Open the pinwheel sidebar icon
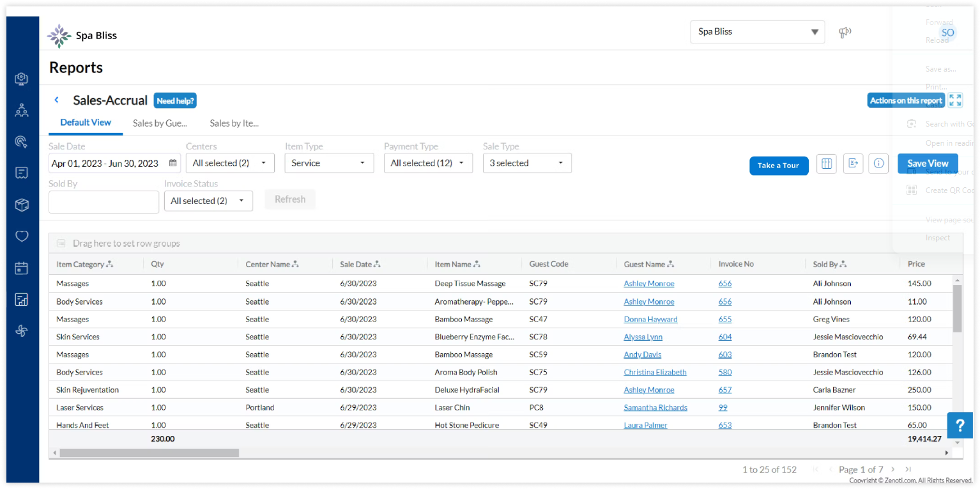 [22, 331]
